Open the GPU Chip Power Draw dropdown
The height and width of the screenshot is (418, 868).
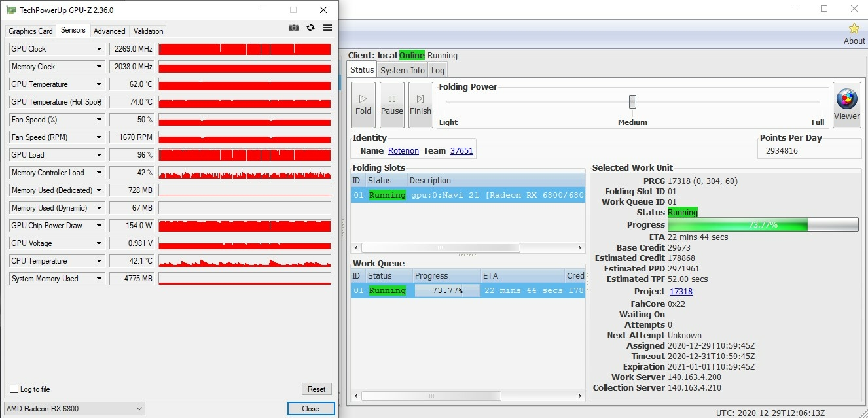tap(99, 226)
